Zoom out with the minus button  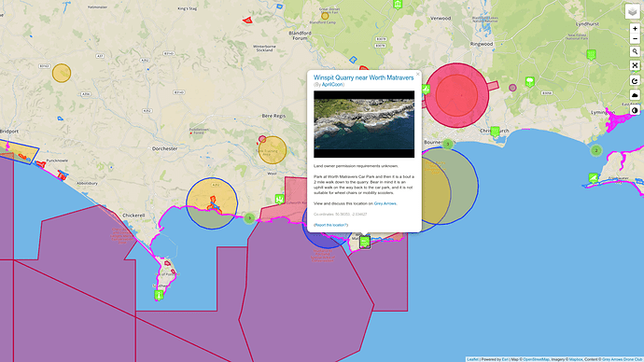[635, 38]
